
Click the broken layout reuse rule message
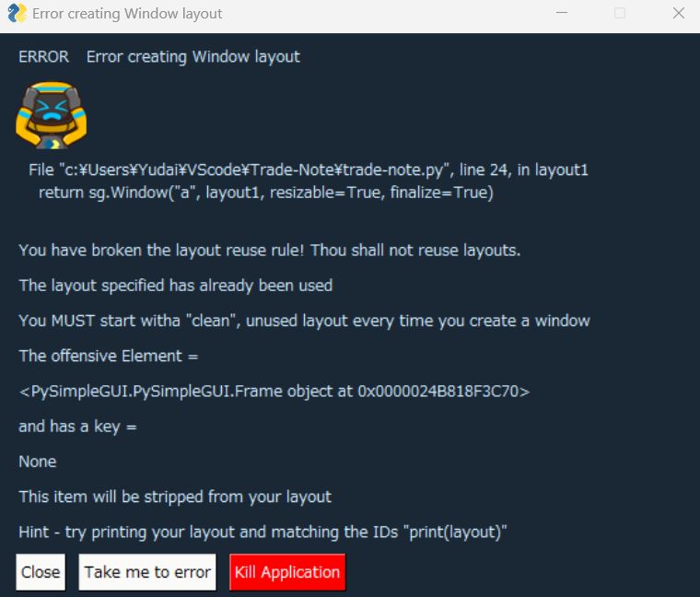tap(270, 250)
